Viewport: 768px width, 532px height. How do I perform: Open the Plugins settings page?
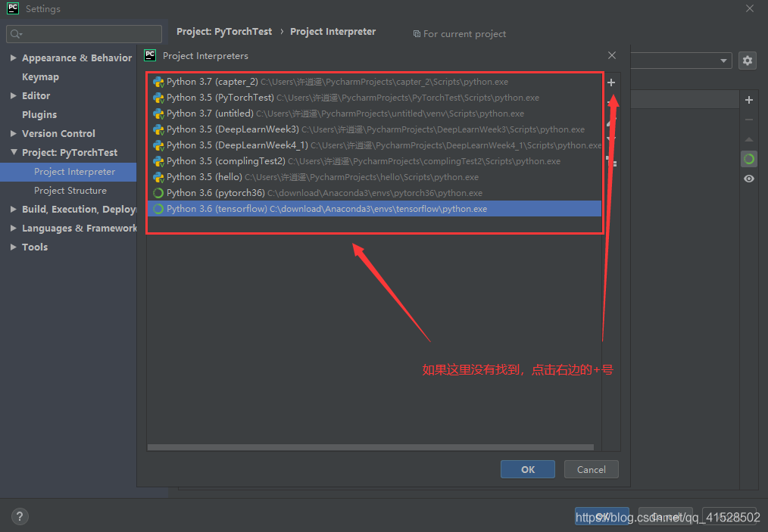click(39, 114)
